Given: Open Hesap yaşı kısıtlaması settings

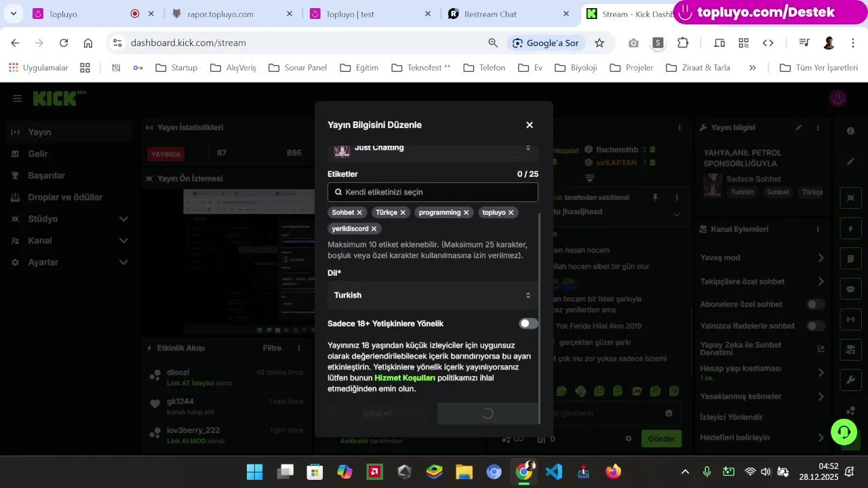Looking at the screenshot, I should 762,372.
